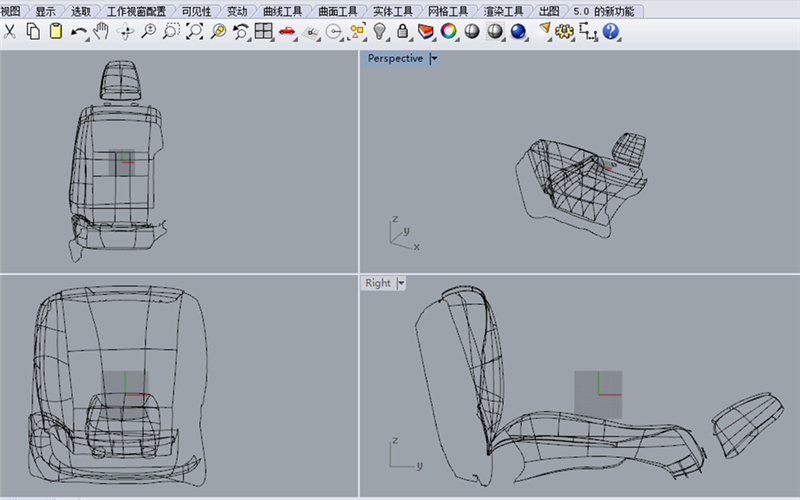The height and width of the screenshot is (500, 800).
Task: Click the blue help question mark button
Action: 611,32
